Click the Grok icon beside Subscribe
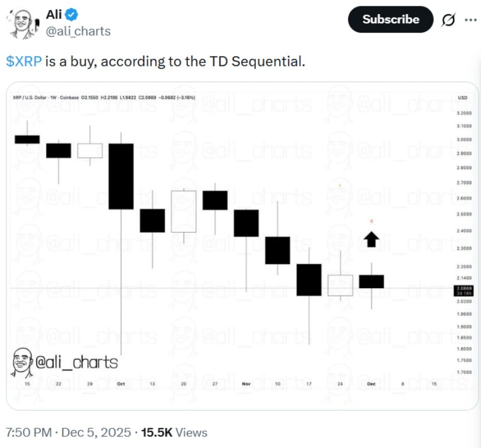The height and width of the screenshot is (448, 481). tap(448, 20)
